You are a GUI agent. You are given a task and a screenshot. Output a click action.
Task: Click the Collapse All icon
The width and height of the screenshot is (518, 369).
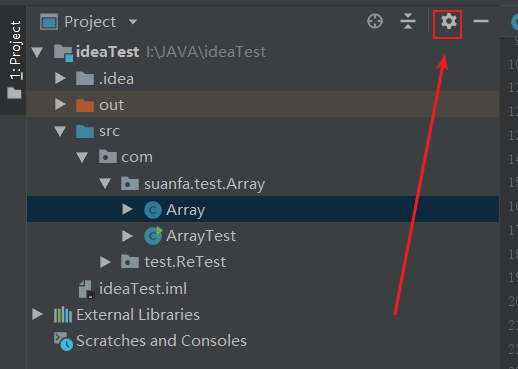pyautogui.click(x=408, y=22)
